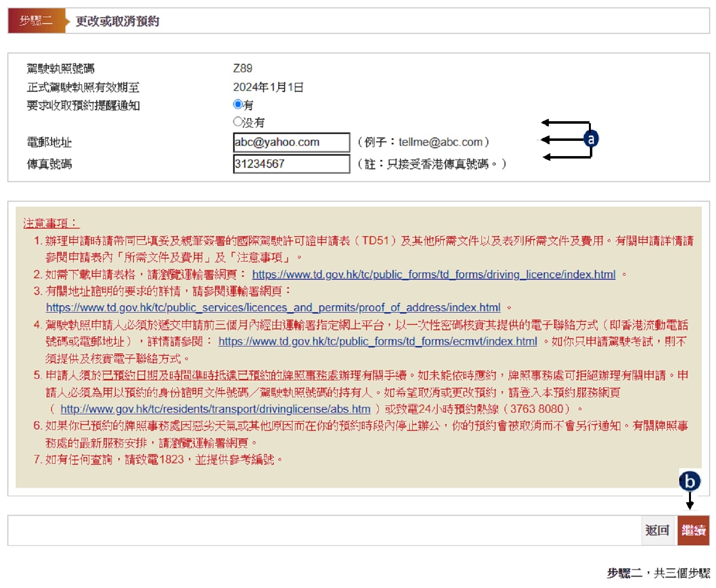Click the 更改或取消預約 heading
This screenshot has width=716, height=588.
click(x=117, y=21)
